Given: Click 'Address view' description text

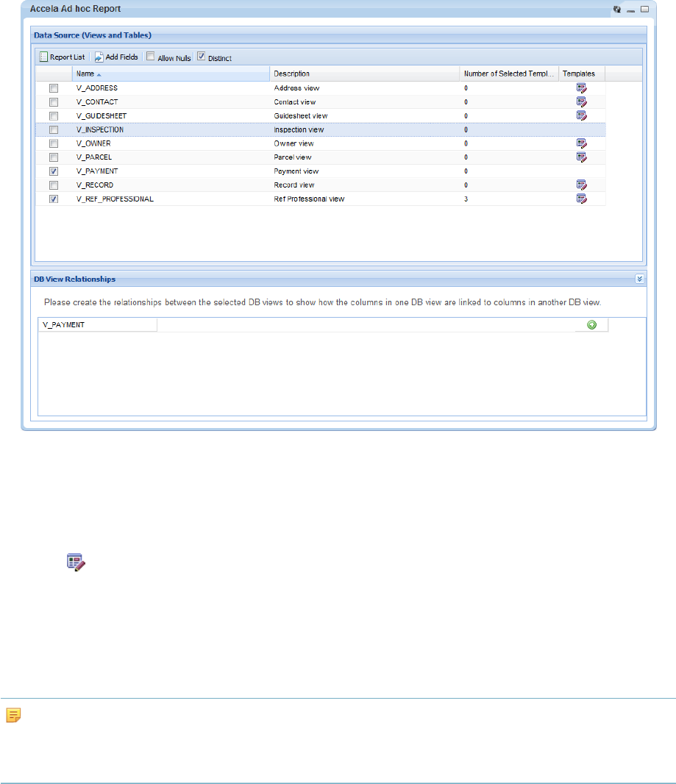Looking at the screenshot, I should tap(296, 88).
